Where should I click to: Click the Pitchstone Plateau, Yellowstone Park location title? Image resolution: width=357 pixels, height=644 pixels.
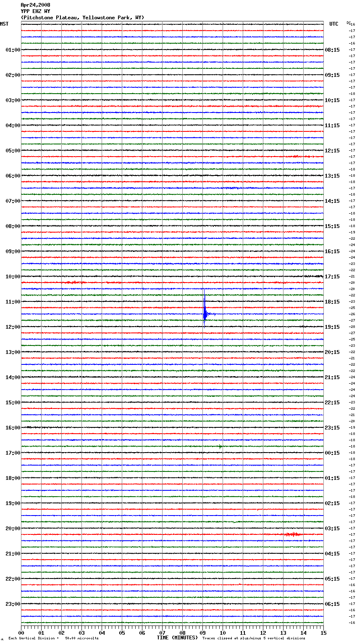pos(82,18)
